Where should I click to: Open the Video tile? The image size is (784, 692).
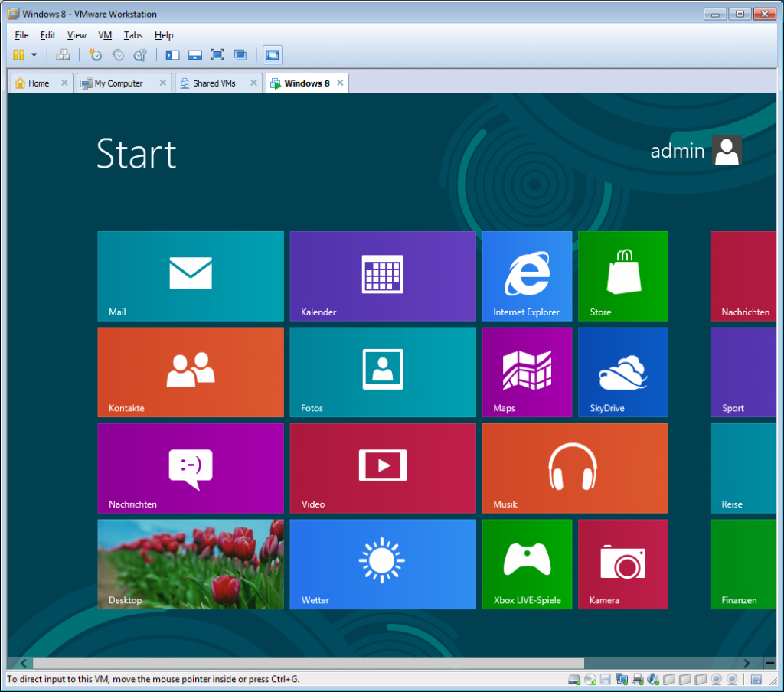383,468
